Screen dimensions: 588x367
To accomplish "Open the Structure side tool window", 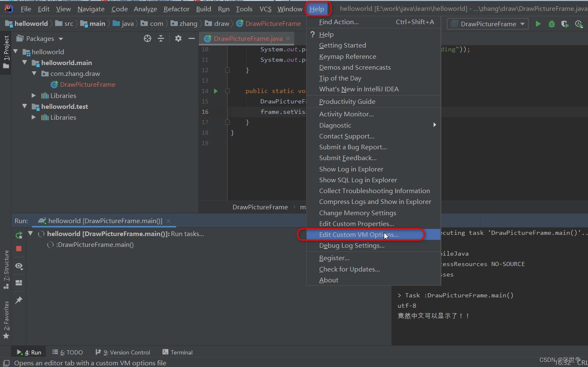I will (6, 270).
